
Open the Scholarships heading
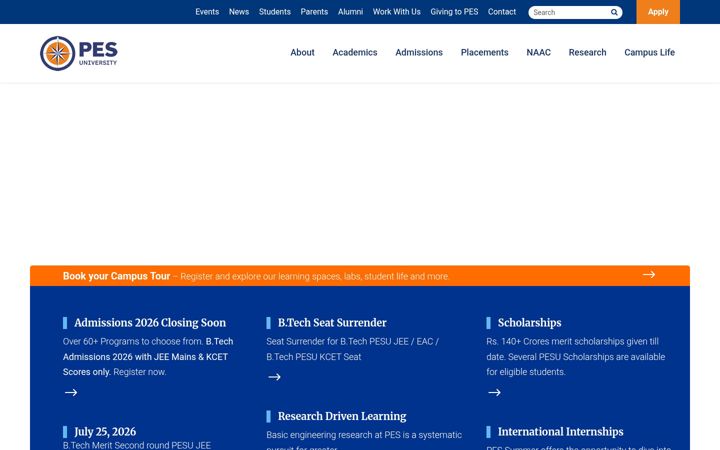pos(529,323)
